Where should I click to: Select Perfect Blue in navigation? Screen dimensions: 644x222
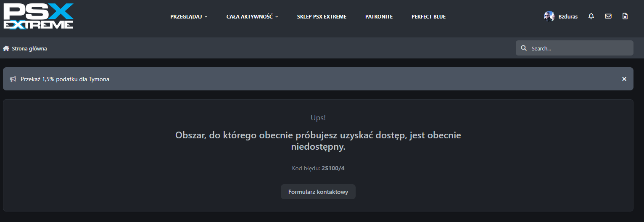(428, 17)
